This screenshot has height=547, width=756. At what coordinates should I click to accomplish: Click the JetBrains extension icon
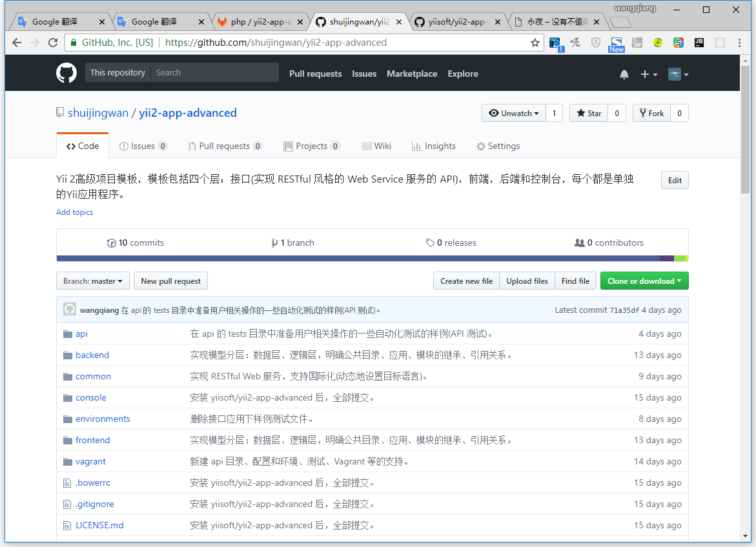click(699, 43)
